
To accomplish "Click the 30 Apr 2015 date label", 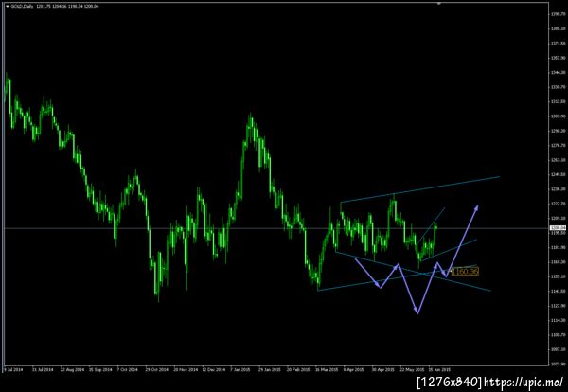I will [383, 370].
